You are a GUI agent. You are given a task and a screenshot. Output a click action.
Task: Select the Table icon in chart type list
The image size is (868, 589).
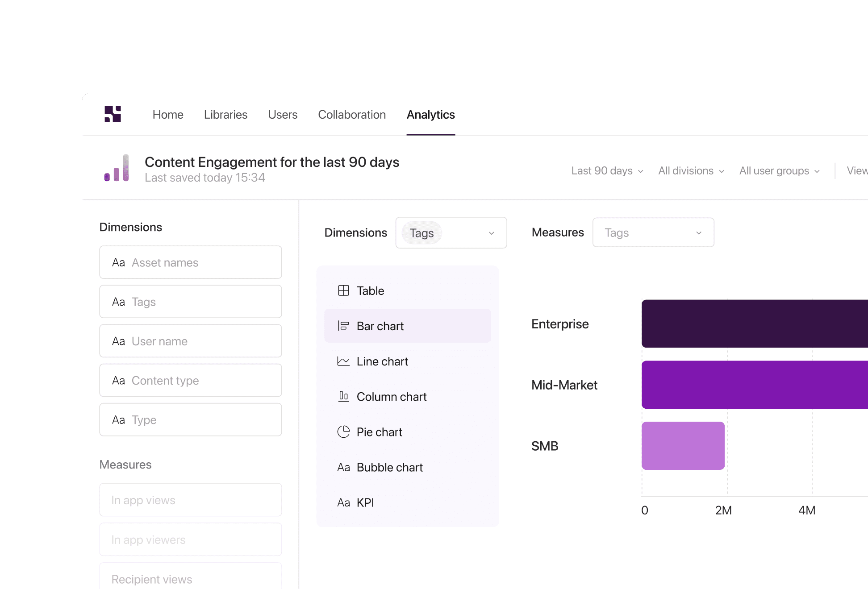pyautogui.click(x=343, y=290)
